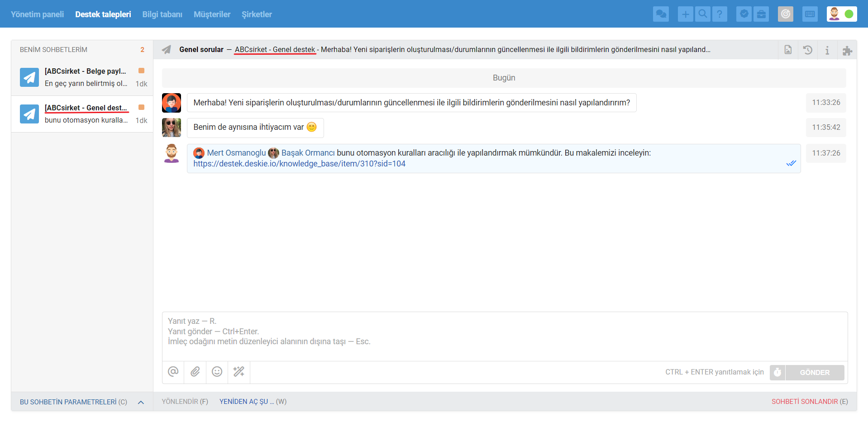Open the briefcase icon in top bar

[x=761, y=14]
